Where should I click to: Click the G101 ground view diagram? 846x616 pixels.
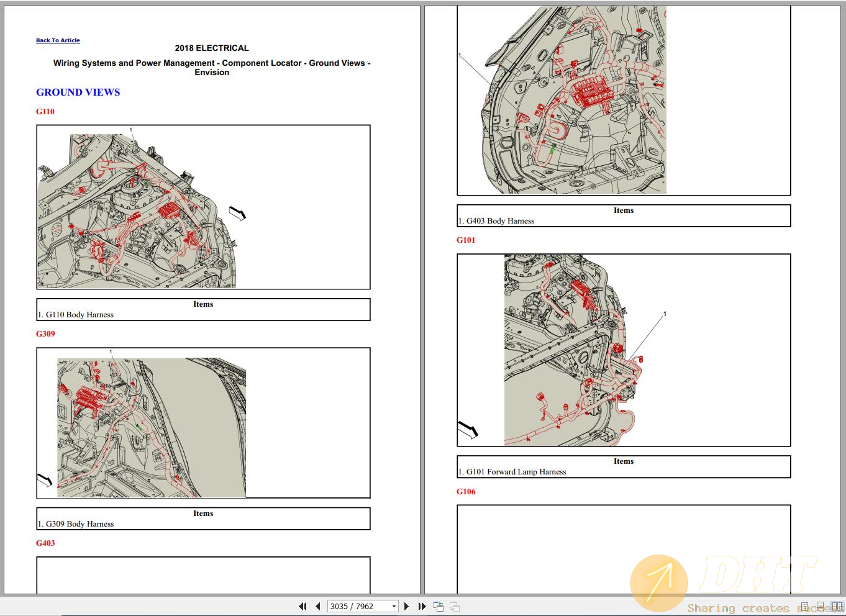point(624,350)
